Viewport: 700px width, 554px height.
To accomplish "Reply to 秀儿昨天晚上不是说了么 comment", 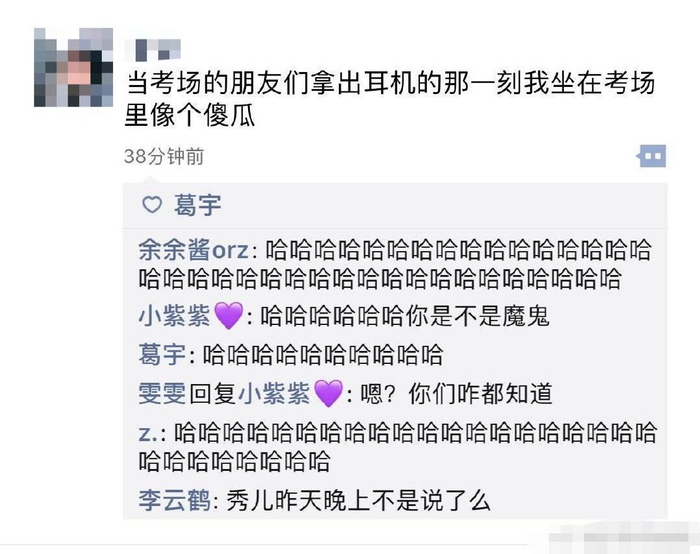I will point(359,500).
